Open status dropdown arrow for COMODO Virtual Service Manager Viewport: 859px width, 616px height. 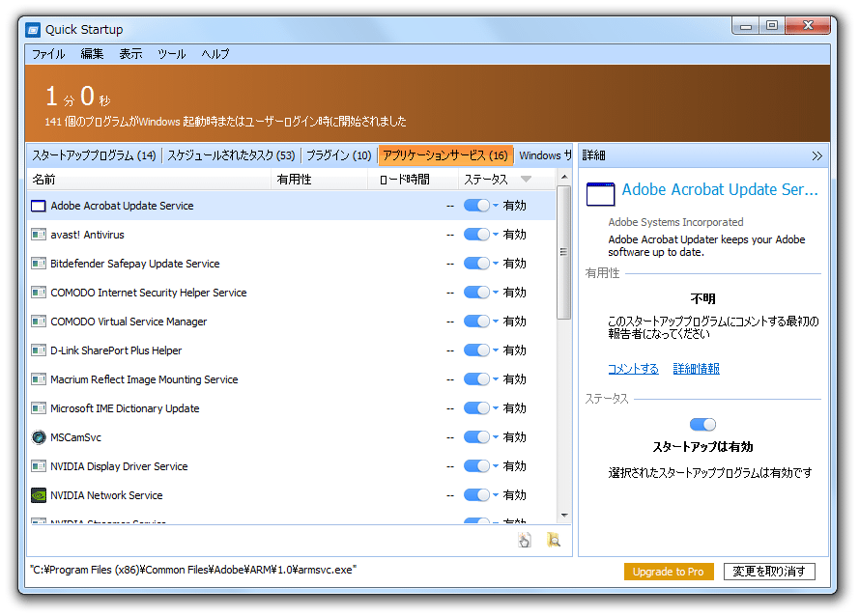click(x=496, y=322)
